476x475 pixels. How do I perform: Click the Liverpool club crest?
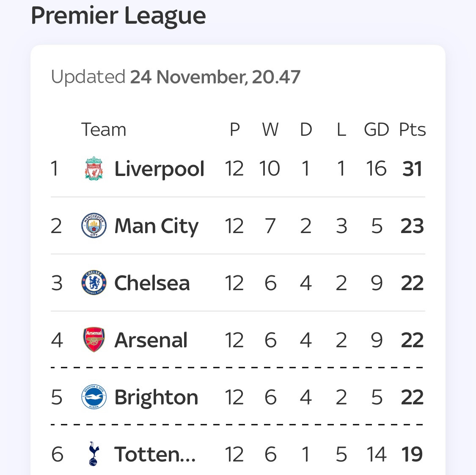[94, 168]
